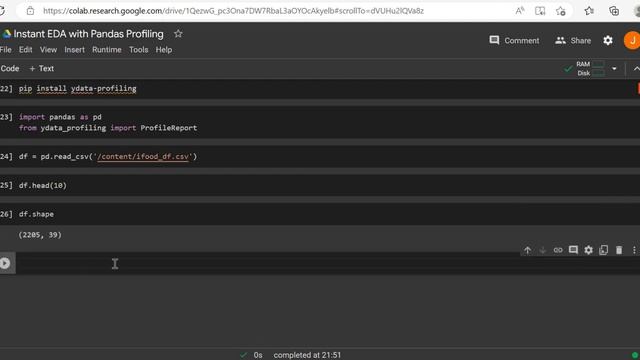This screenshot has width=640, height=360.
Task: Open the Runtime menu
Action: pyautogui.click(x=107, y=50)
